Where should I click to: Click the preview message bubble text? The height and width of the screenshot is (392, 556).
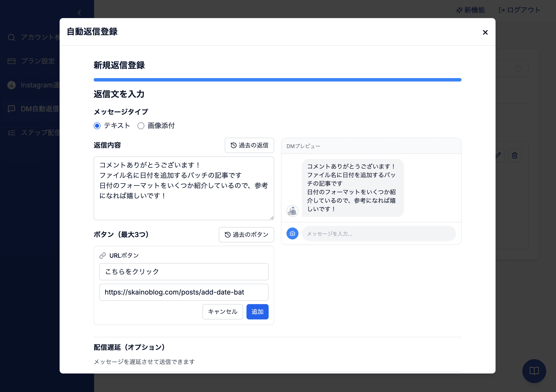pyautogui.click(x=351, y=188)
